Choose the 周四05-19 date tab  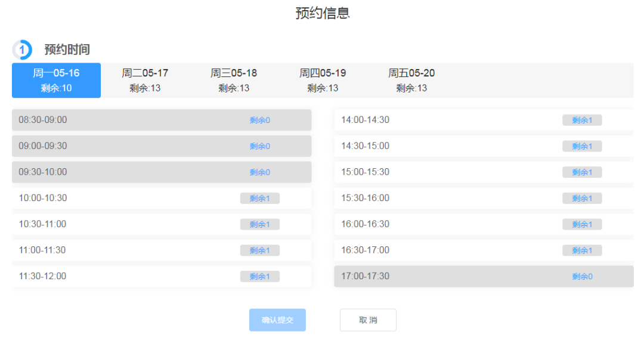point(323,80)
